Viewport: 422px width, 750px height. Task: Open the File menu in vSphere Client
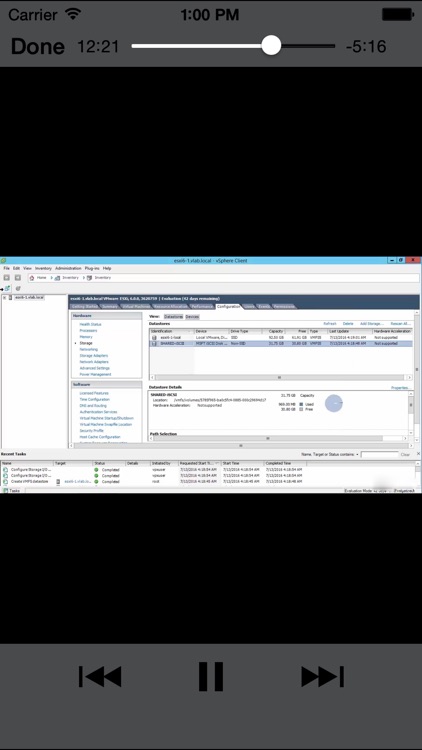(6, 268)
